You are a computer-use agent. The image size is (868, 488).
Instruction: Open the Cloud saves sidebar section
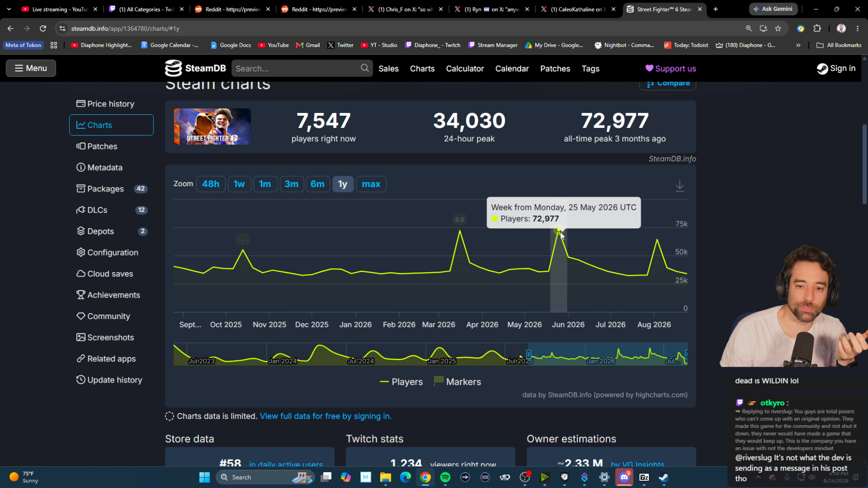pos(105,274)
